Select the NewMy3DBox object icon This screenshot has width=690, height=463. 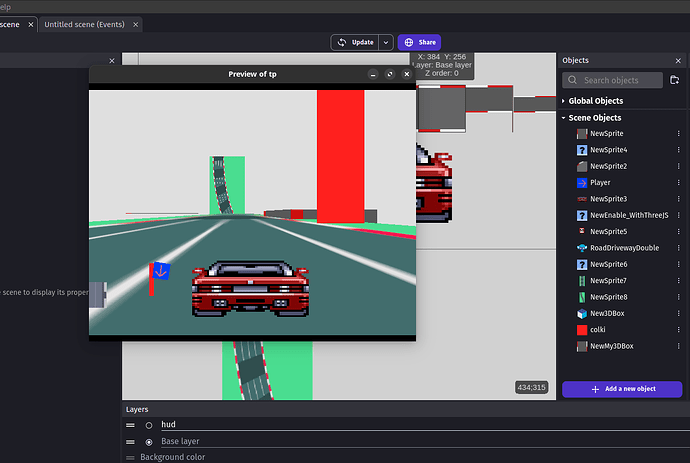click(x=582, y=346)
